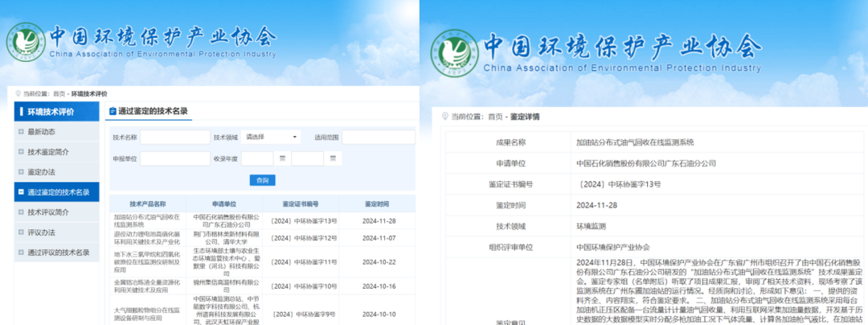Screen dimensions: 868x325
Task: Click the blue 查询 button
Action: [x=262, y=180]
